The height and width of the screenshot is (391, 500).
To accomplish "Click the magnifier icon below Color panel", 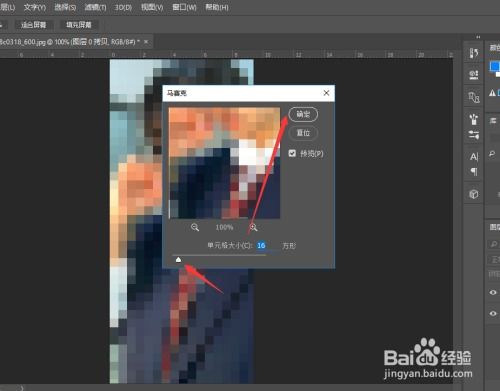I will tap(492, 154).
